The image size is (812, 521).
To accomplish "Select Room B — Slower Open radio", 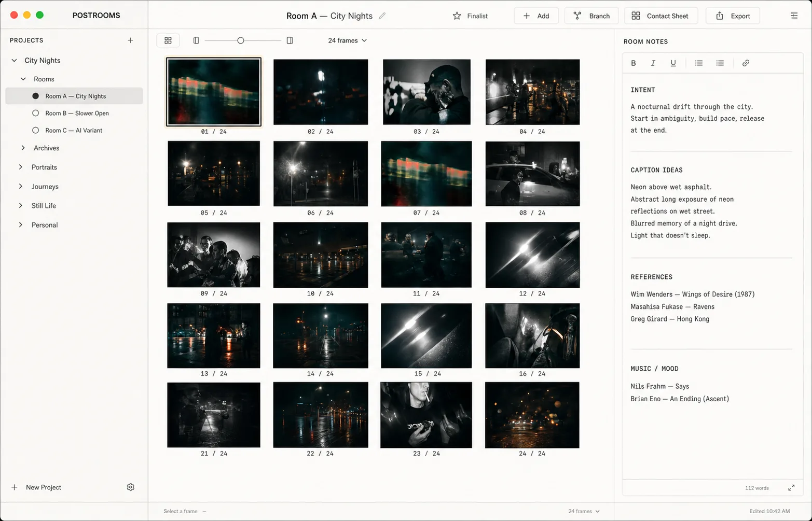I will click(36, 113).
